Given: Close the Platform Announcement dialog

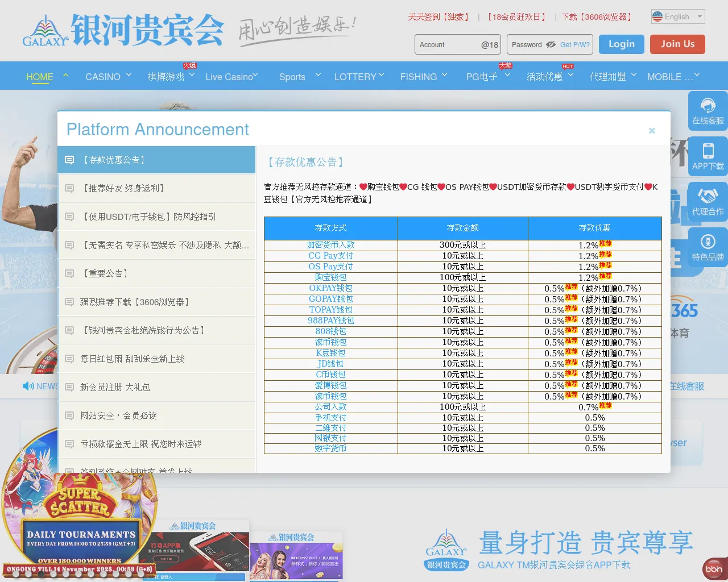Looking at the screenshot, I should [x=652, y=131].
